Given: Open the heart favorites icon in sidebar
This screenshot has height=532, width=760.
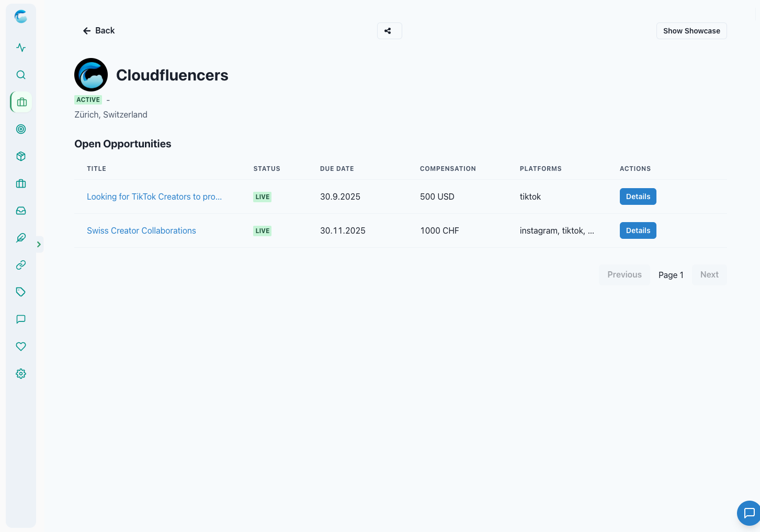Looking at the screenshot, I should coord(21,346).
